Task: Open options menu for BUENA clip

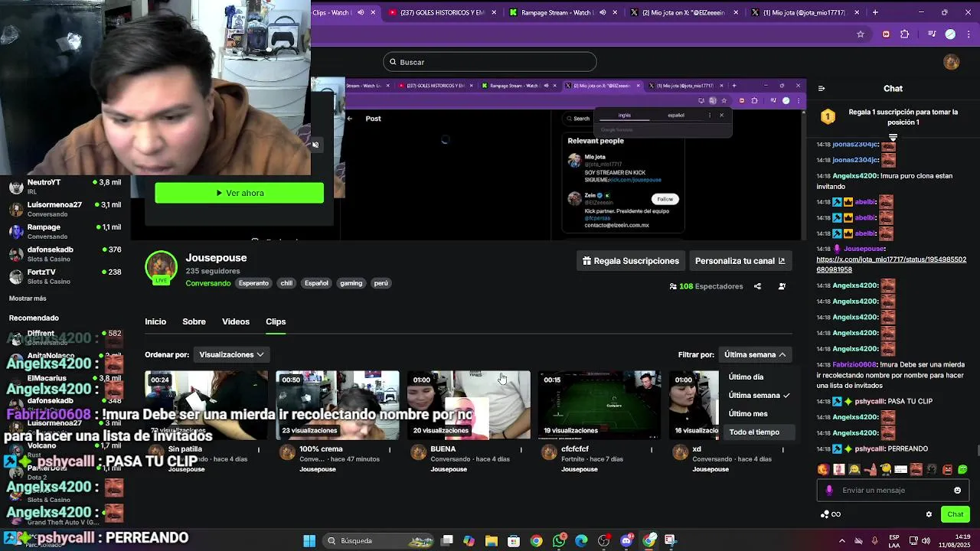Action: 521,450
